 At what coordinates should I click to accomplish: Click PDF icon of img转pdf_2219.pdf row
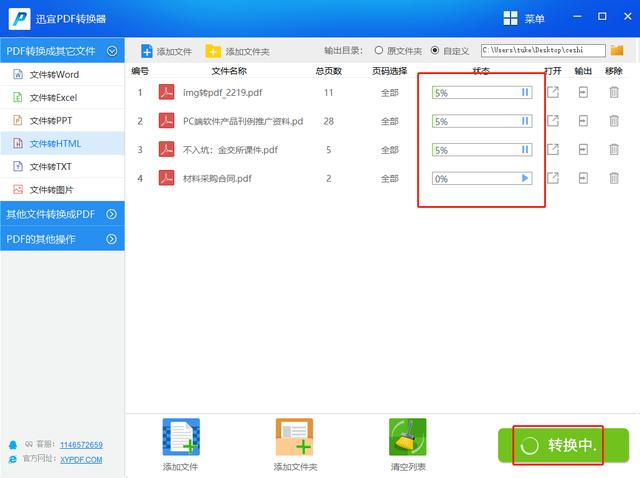click(167, 92)
